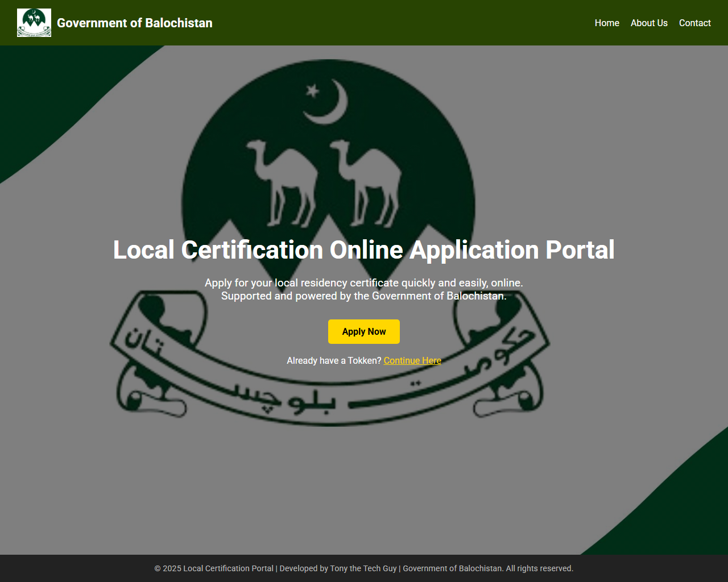Click the '© 2025 Local Certification Portal' footer text

(214, 568)
